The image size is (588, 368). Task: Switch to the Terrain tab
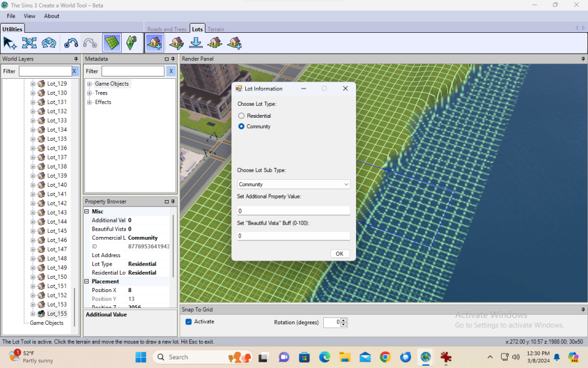pyautogui.click(x=216, y=29)
